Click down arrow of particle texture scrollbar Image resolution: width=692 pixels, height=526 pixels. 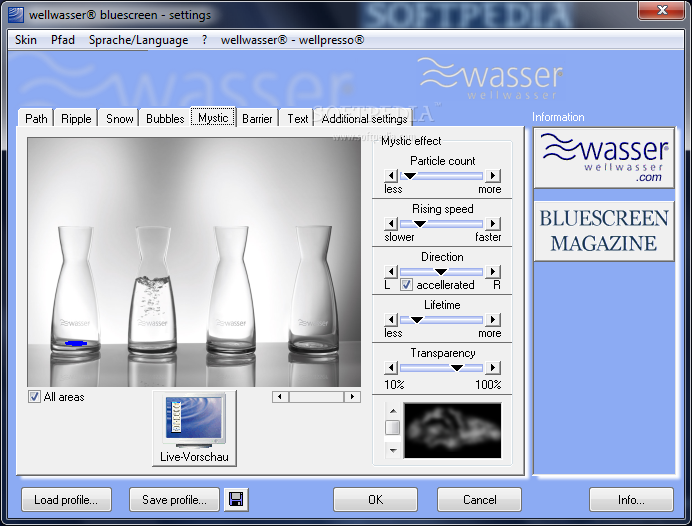point(393,451)
